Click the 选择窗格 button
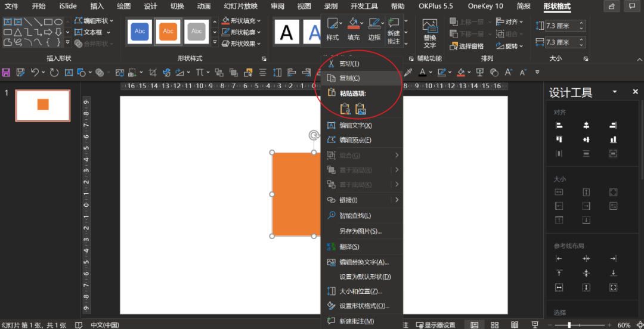Viewport: 644px width, 329px height. tap(466, 46)
